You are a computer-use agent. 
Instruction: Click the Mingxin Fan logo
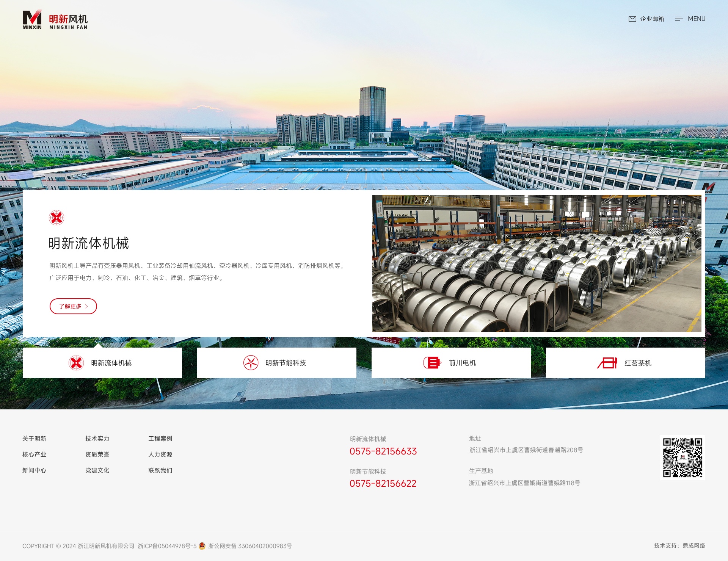pyautogui.click(x=55, y=19)
